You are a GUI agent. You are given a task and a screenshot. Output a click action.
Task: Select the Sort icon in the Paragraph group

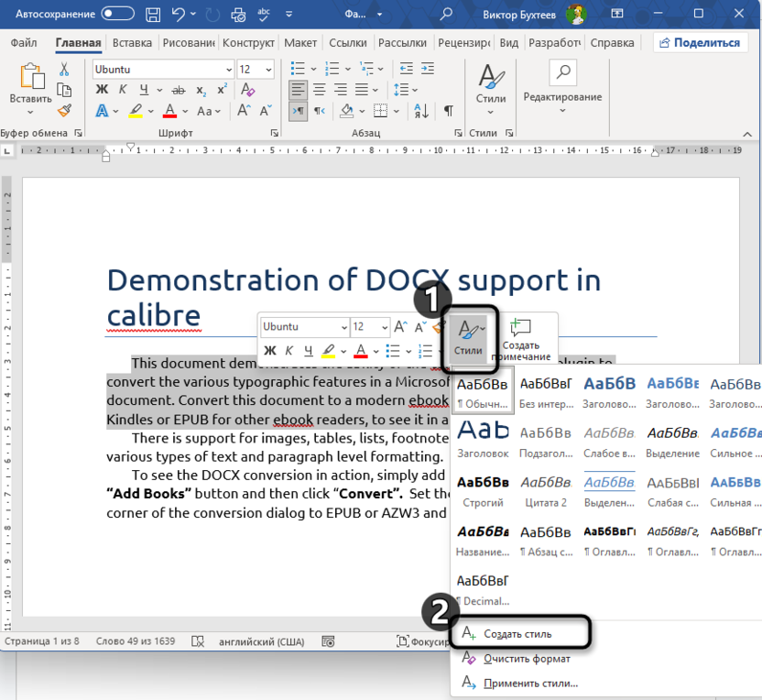coord(420,110)
